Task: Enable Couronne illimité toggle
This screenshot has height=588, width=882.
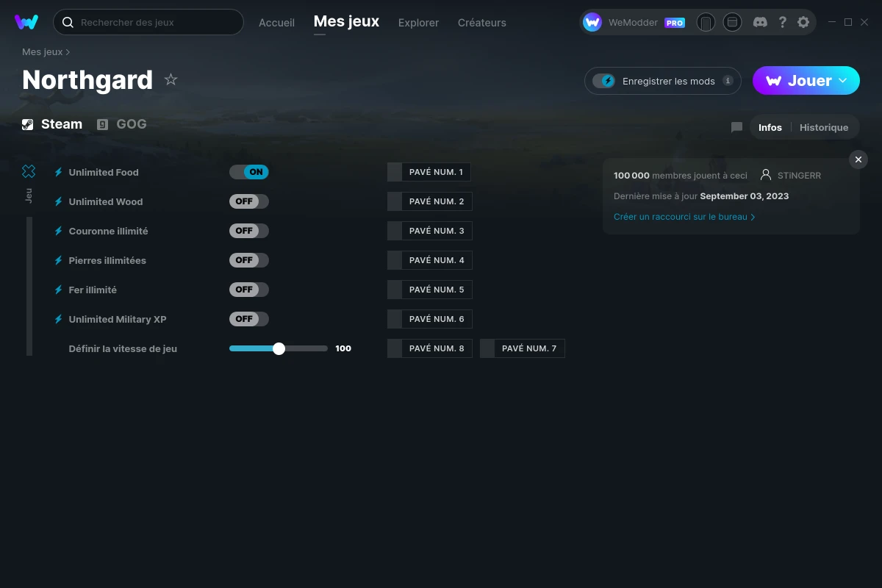Action: coord(249,231)
